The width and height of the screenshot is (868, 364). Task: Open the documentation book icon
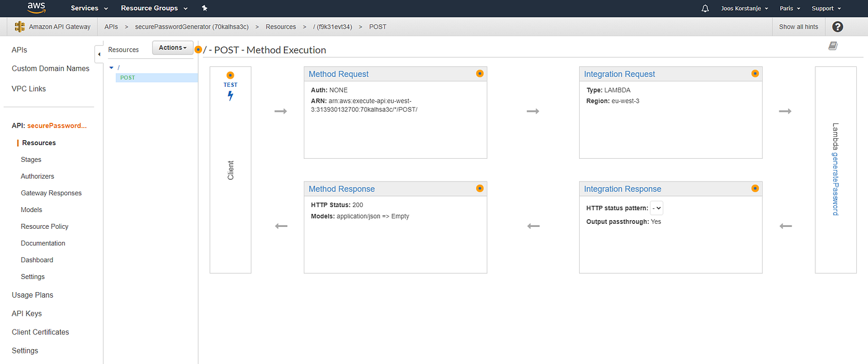click(833, 46)
